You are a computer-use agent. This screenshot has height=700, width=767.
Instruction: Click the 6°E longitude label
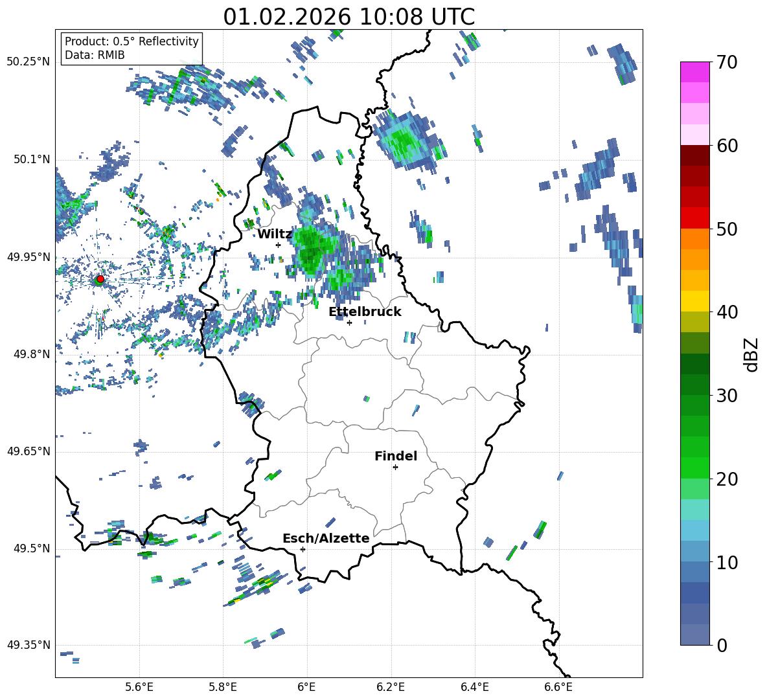click(x=306, y=687)
